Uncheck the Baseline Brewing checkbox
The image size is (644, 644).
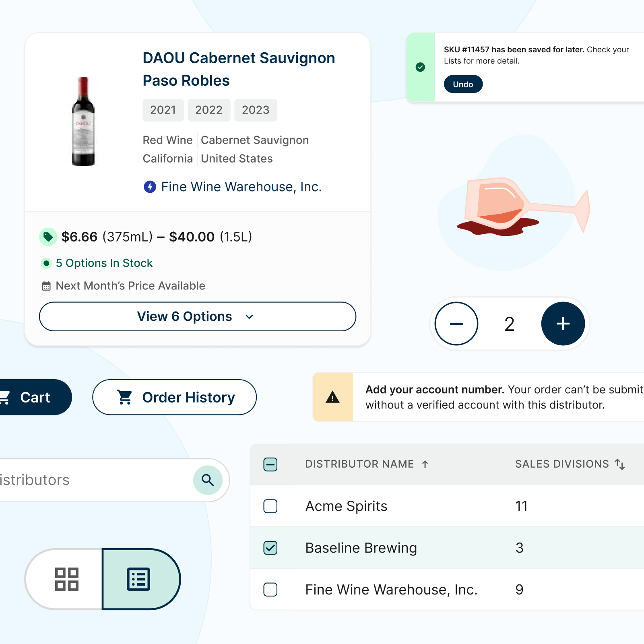point(270,548)
